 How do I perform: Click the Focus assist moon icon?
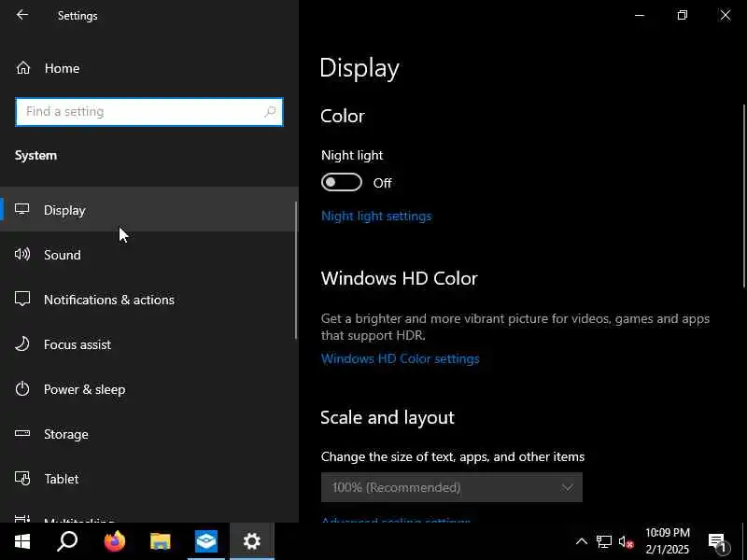point(21,343)
